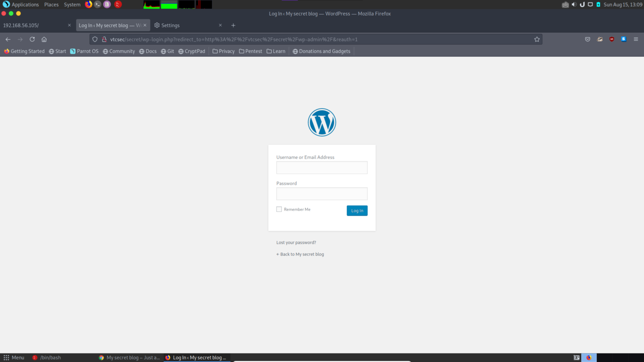Follow the Lost your password? link

pyautogui.click(x=296, y=242)
